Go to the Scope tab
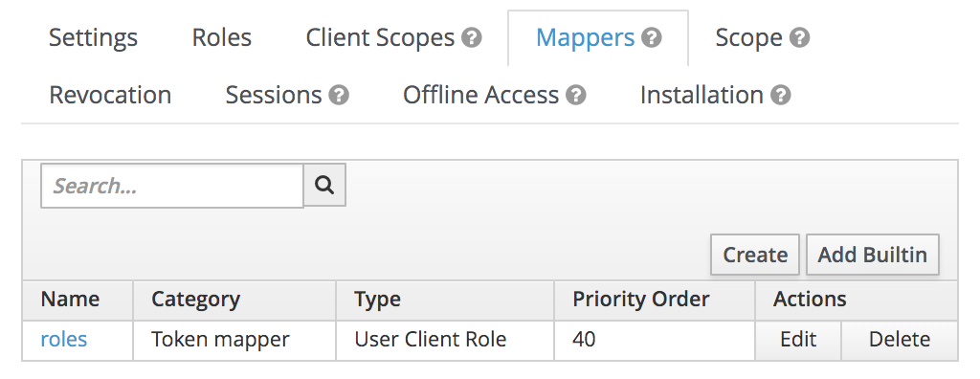The width and height of the screenshot is (980, 379). tap(748, 38)
